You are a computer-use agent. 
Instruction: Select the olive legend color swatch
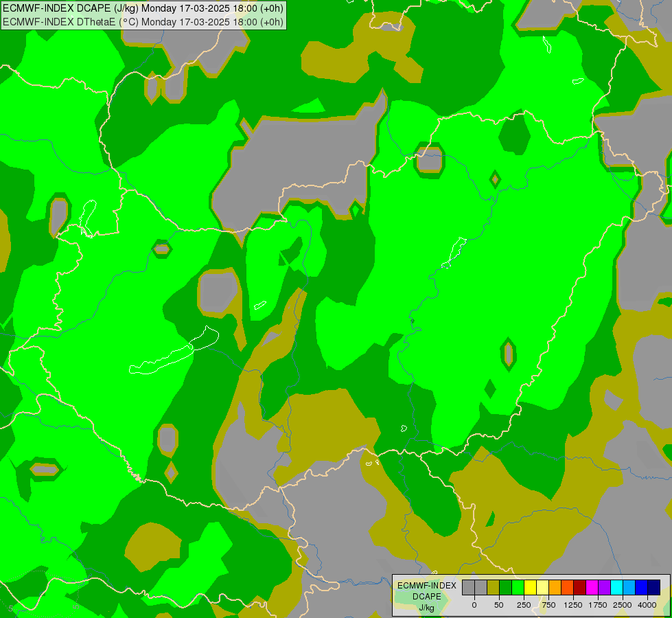pos(493,588)
